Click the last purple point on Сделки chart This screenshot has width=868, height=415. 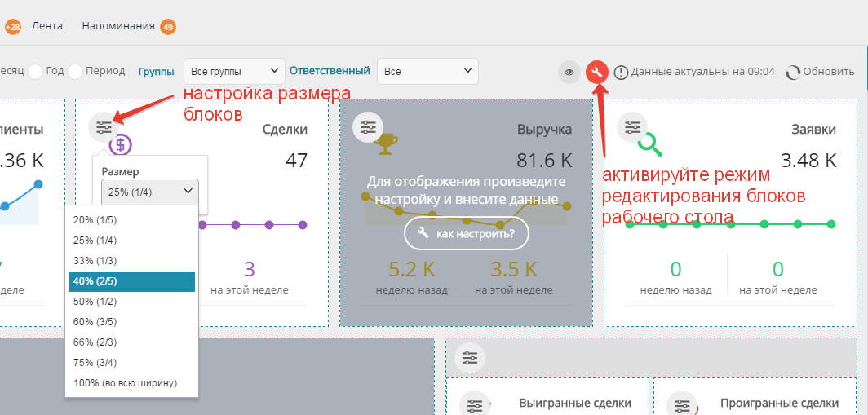click(302, 225)
